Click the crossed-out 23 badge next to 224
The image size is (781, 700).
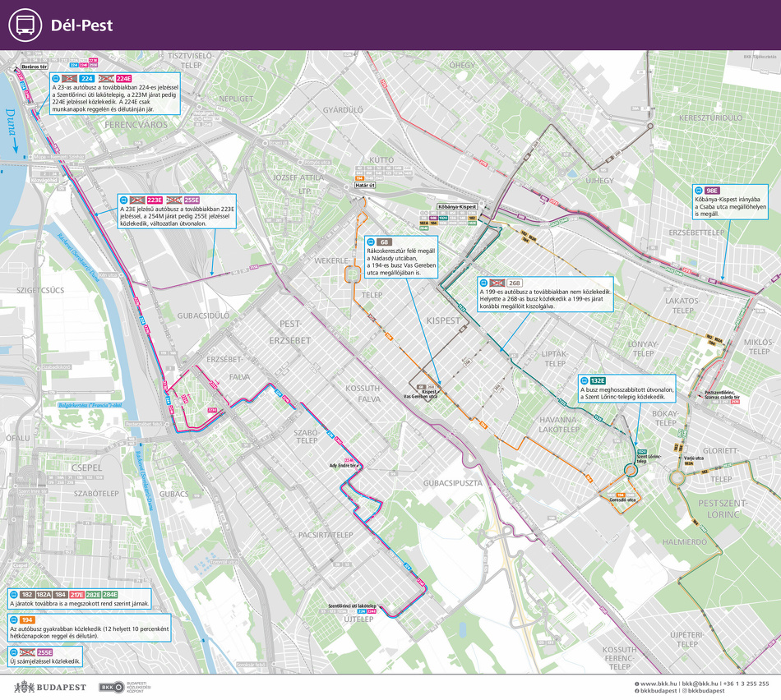pos(69,79)
